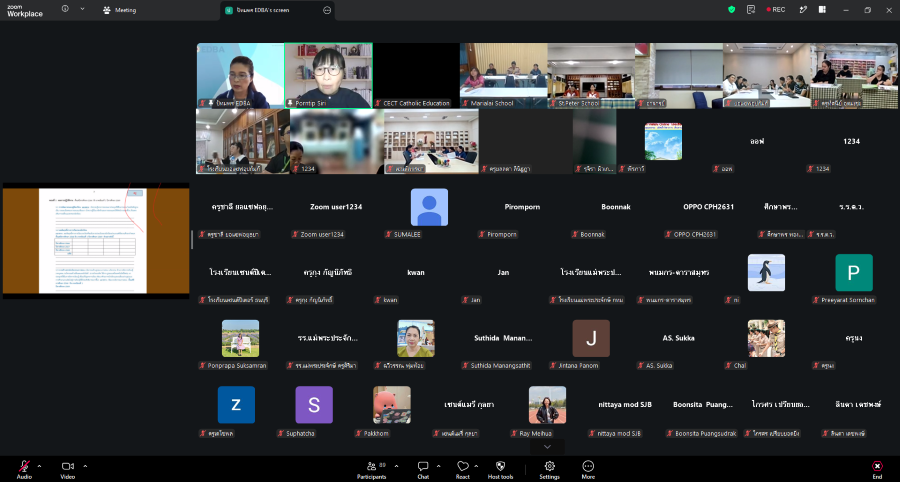This screenshot has width=900, height=482.
Task: Click Ponprapa Suksamran's profile photo
Action: 240,338
